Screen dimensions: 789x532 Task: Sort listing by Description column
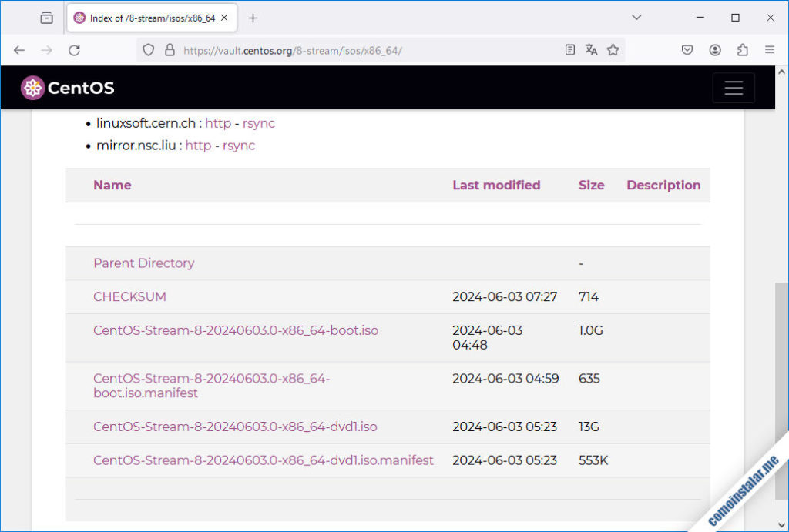(x=663, y=185)
